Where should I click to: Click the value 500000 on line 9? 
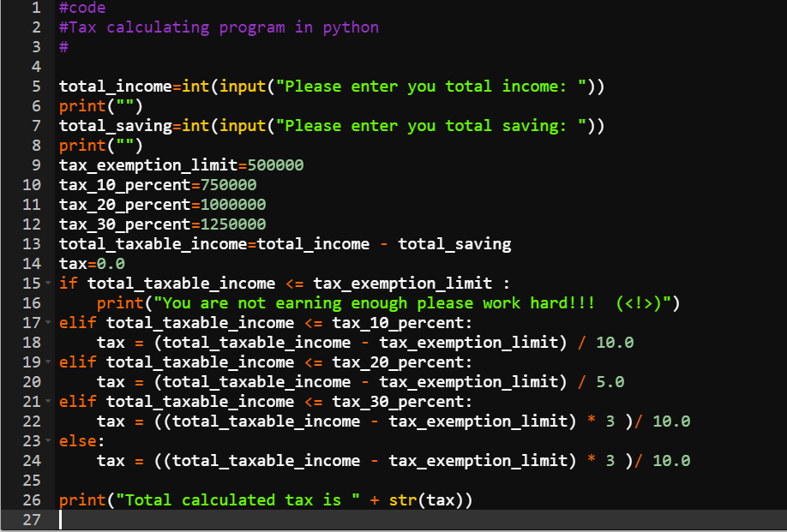click(275, 165)
